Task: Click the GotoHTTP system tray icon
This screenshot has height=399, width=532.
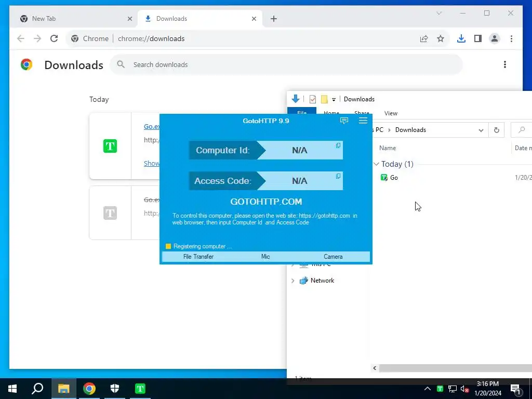Action: (440, 389)
